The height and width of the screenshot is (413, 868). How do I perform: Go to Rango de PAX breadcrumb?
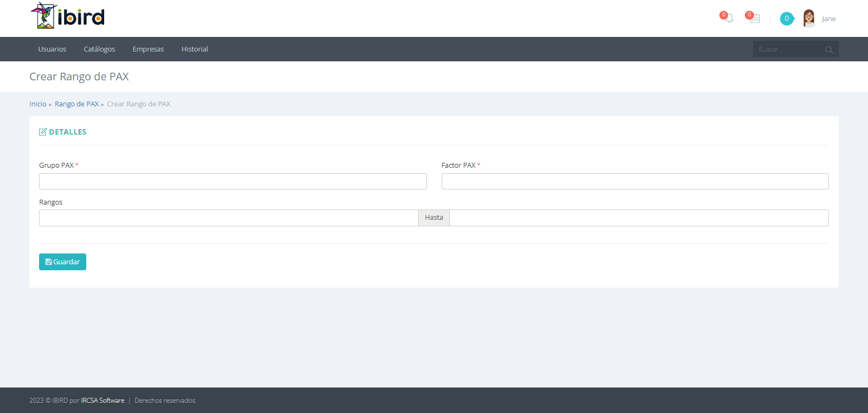coord(76,104)
